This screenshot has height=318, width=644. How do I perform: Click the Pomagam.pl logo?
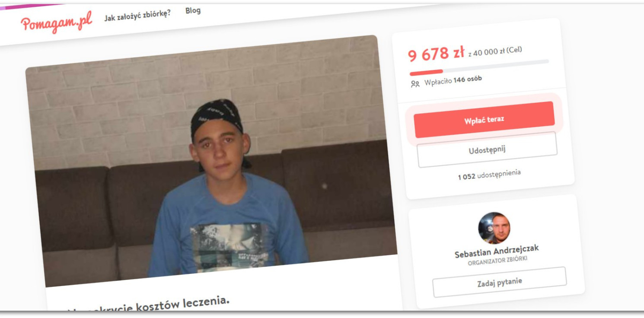[56, 22]
